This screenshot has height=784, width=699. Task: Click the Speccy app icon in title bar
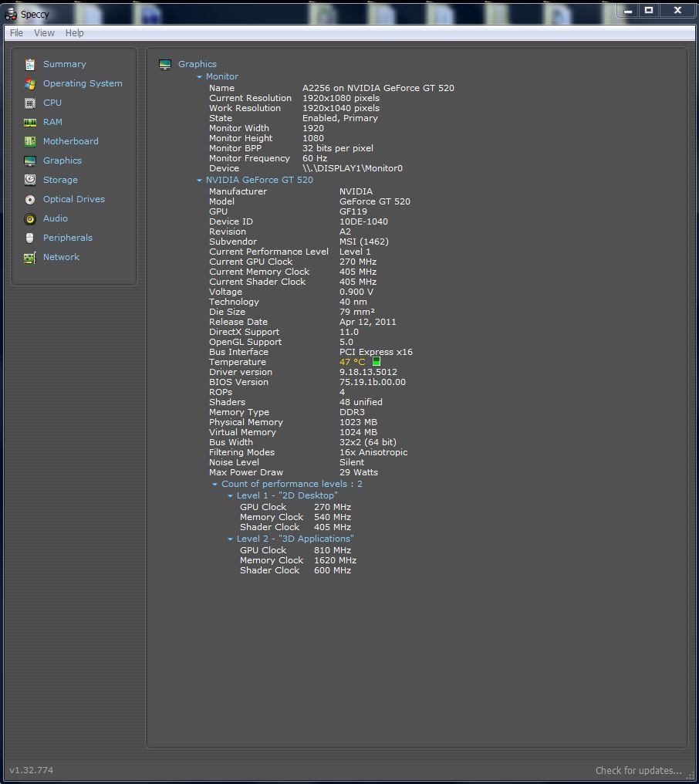(11, 15)
